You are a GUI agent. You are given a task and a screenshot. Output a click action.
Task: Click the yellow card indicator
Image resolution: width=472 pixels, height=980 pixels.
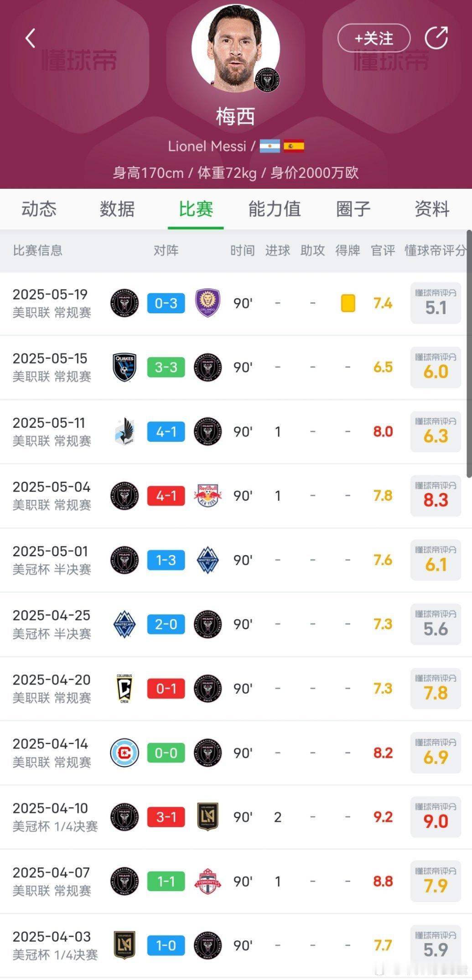click(348, 303)
